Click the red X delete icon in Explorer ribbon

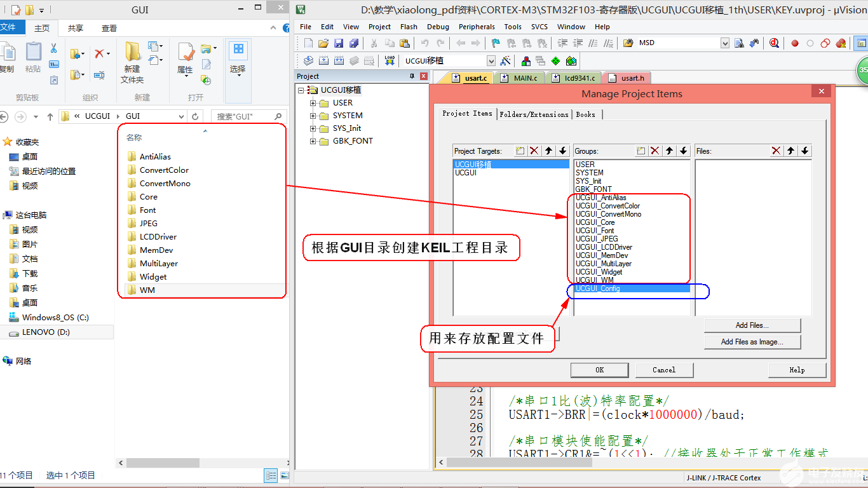click(99, 54)
